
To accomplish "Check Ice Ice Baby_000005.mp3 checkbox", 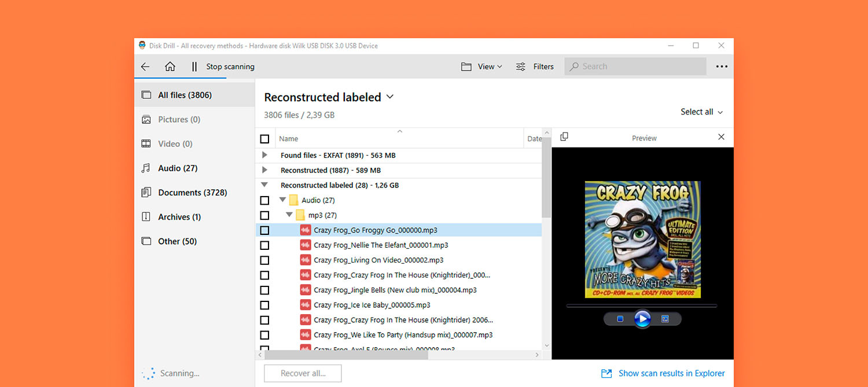I will [264, 305].
